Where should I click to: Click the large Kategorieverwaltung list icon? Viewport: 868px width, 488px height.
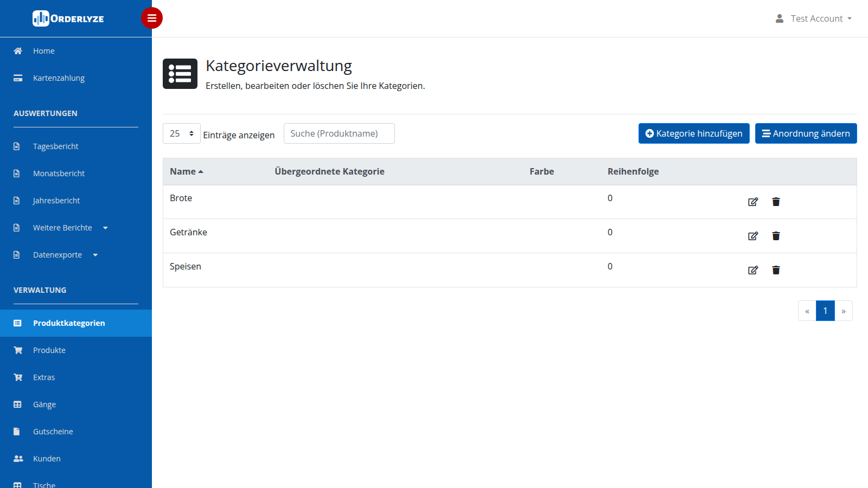click(x=180, y=74)
